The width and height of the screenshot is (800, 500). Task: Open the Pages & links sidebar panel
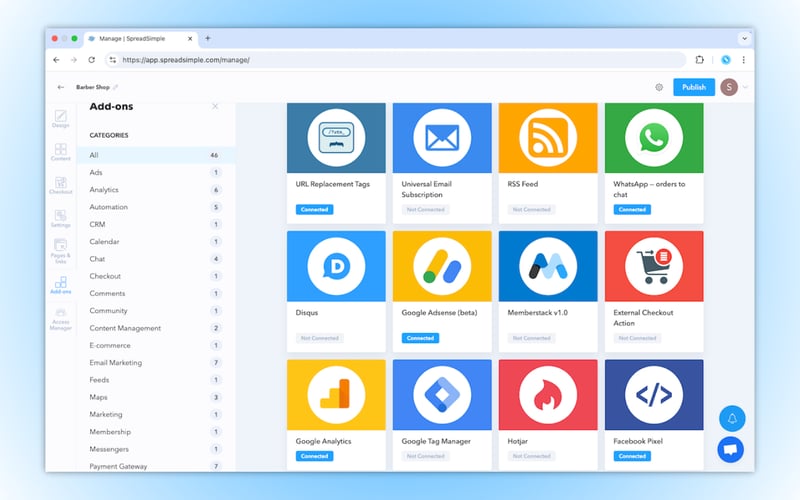coord(60,252)
